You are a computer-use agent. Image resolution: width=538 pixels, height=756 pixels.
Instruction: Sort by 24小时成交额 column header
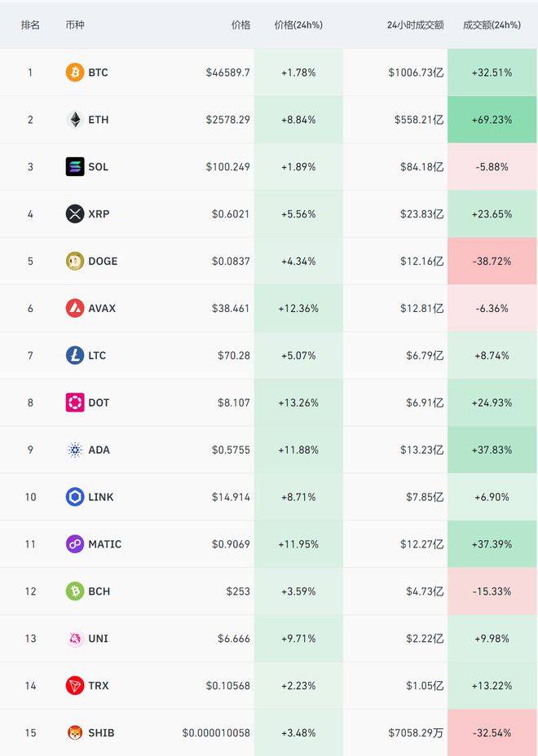click(416, 25)
